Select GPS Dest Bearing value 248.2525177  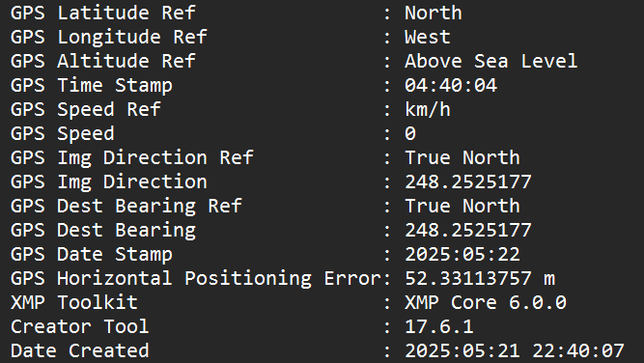(468, 230)
